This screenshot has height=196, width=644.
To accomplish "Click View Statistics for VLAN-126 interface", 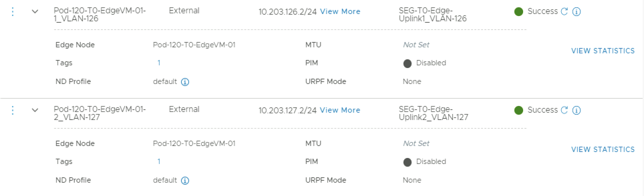I will click(603, 51).
